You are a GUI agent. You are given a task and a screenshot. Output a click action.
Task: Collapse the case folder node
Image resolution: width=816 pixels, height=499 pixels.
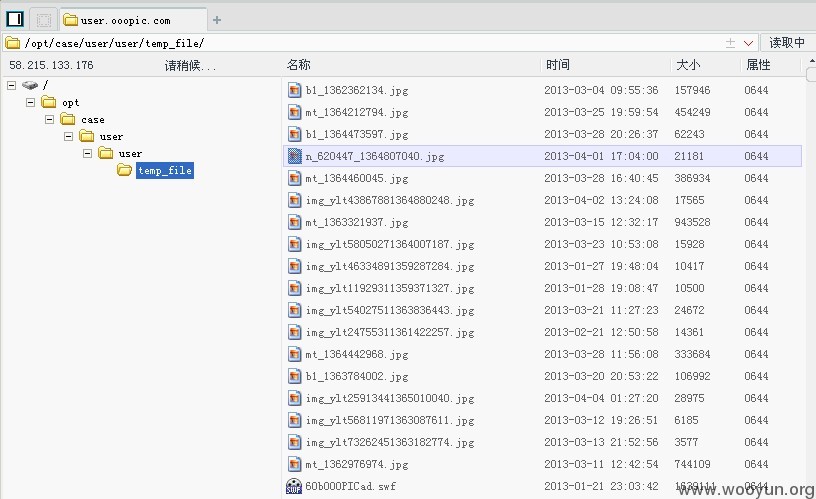pos(49,119)
